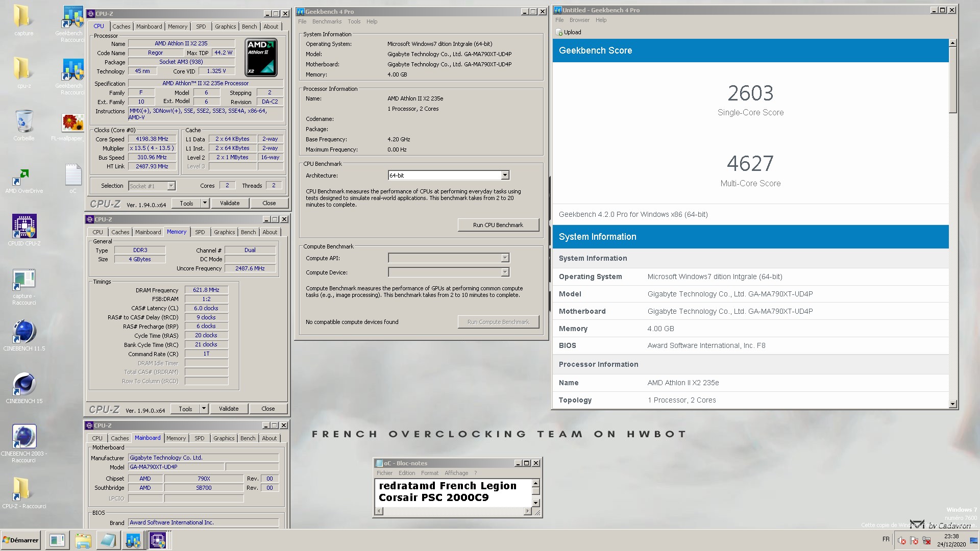This screenshot has height=551, width=980.
Task: Open CPU-Z - Raccourci folder shortcut
Action: tap(23, 493)
